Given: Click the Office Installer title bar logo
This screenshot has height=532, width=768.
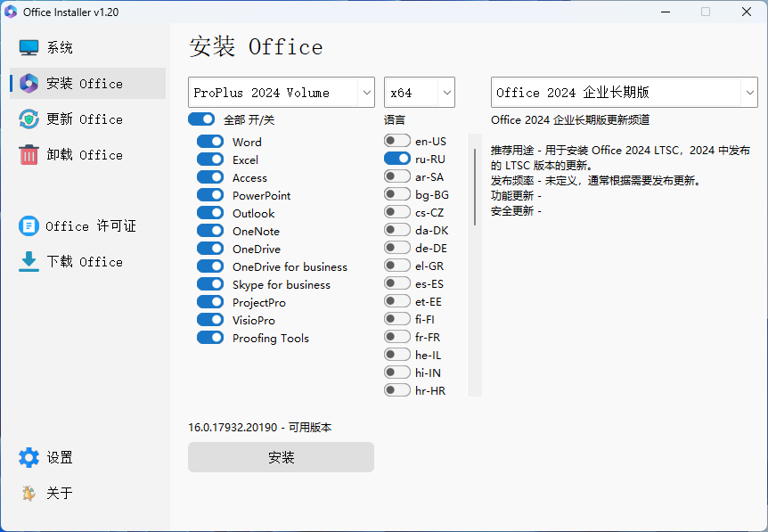Looking at the screenshot, I should pos(11,12).
